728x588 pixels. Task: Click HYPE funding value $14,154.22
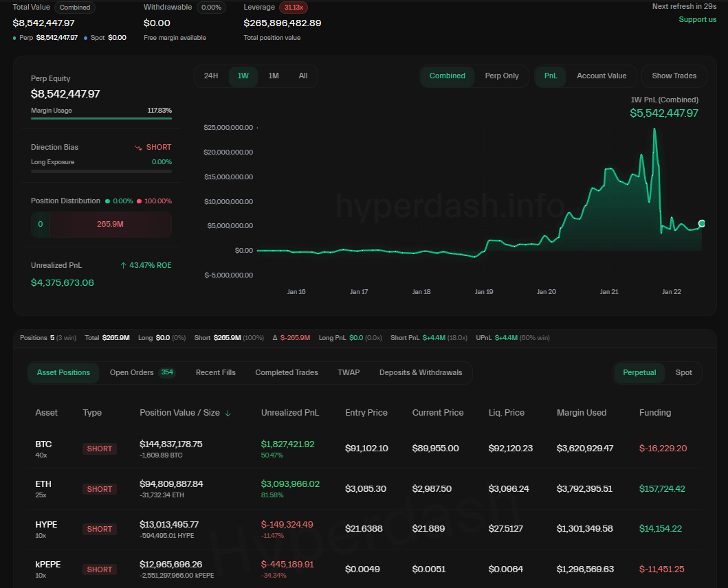pyautogui.click(x=660, y=529)
